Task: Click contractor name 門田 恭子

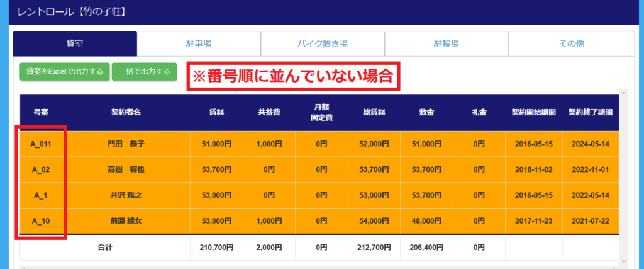Action: (126, 144)
